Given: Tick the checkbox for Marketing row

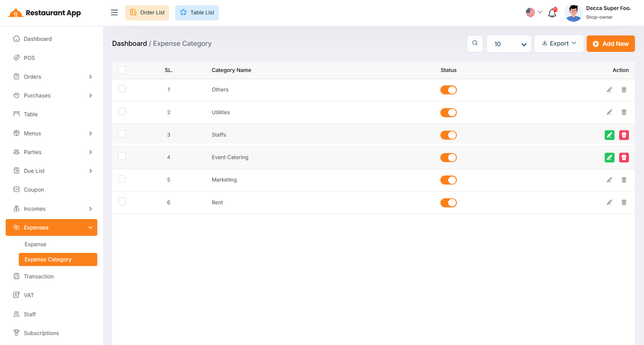Looking at the screenshot, I should (122, 179).
